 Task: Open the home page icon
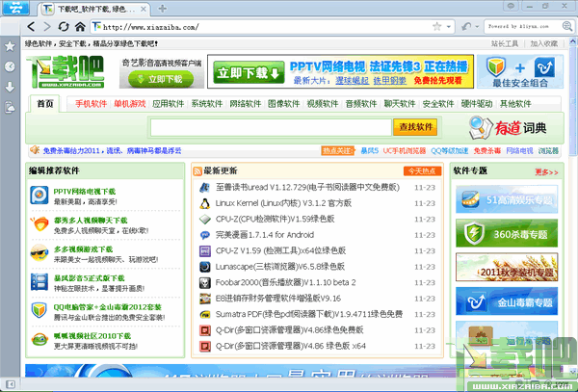pos(80,27)
